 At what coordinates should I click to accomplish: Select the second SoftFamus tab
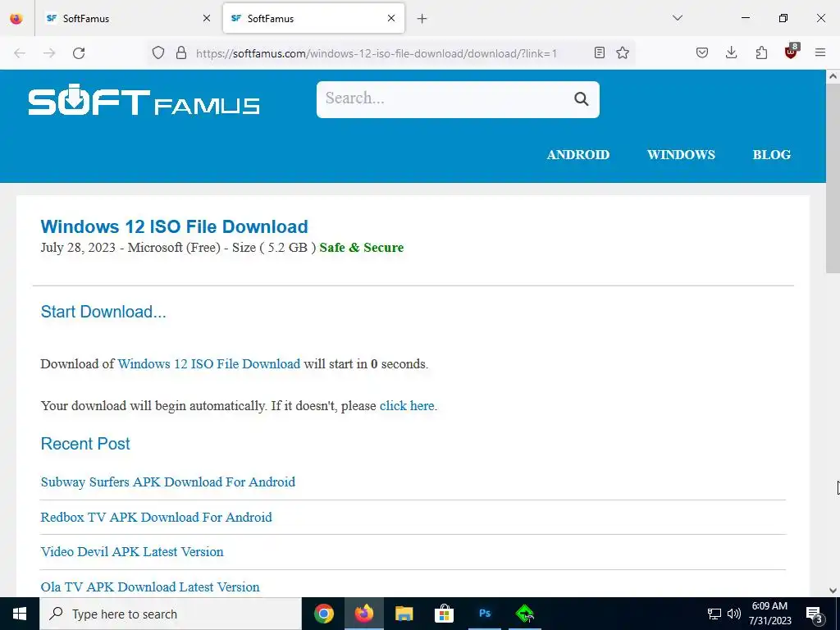tap(313, 18)
